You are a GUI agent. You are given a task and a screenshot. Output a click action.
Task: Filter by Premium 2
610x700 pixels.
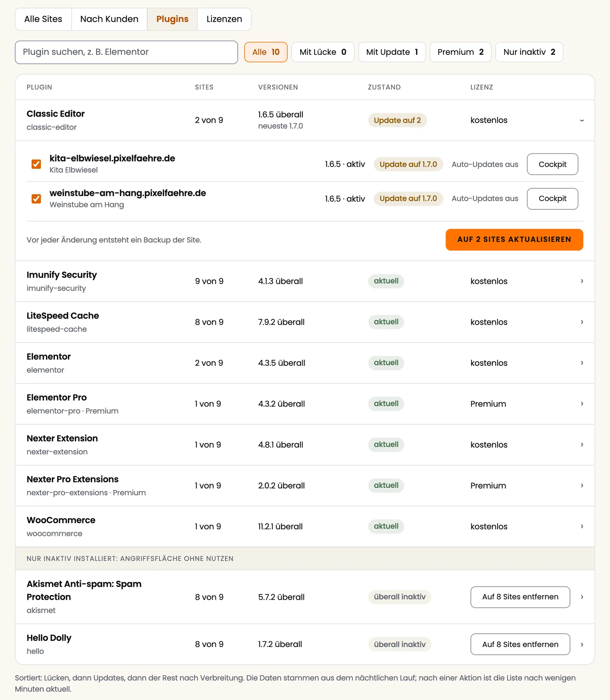461,52
